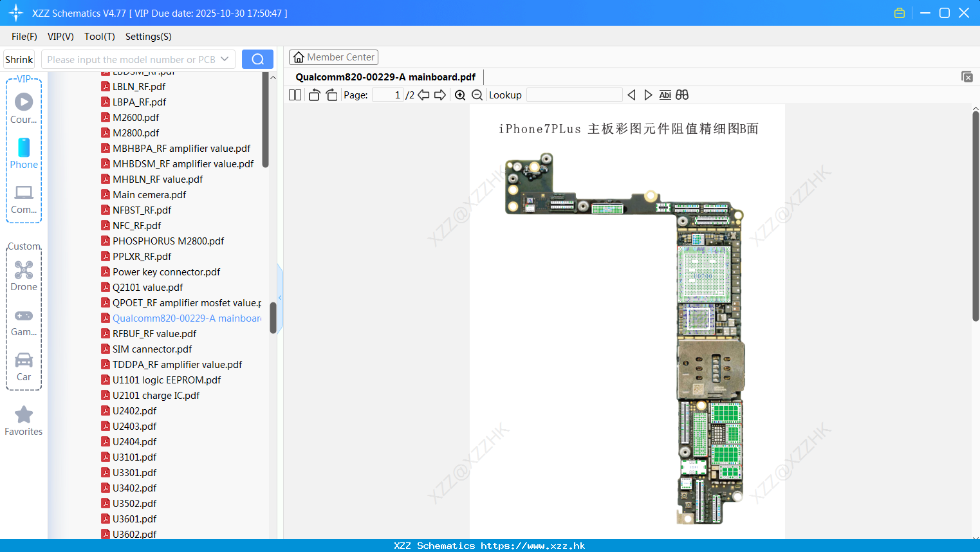Open the Drone category
This screenshot has height=552, width=980.
(24, 276)
